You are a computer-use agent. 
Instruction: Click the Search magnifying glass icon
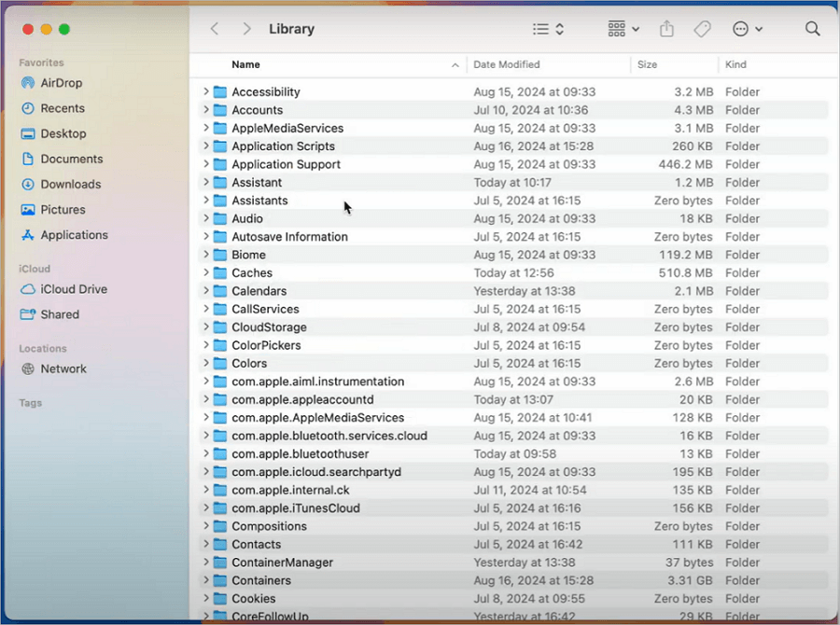812,29
